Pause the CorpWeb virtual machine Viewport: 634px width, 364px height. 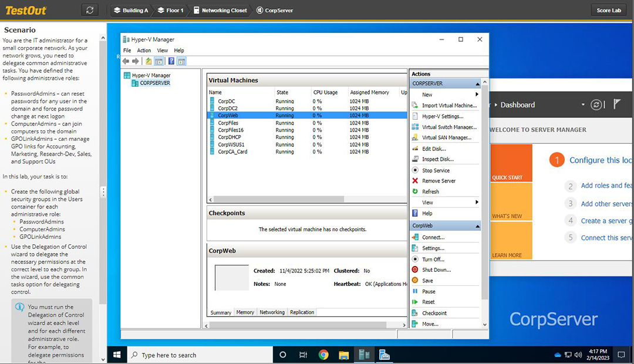click(431, 291)
